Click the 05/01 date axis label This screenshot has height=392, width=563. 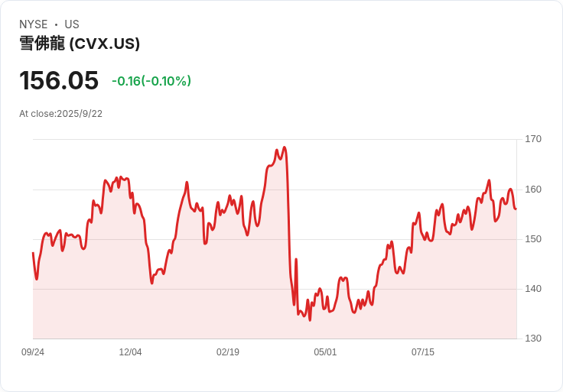[x=325, y=352]
